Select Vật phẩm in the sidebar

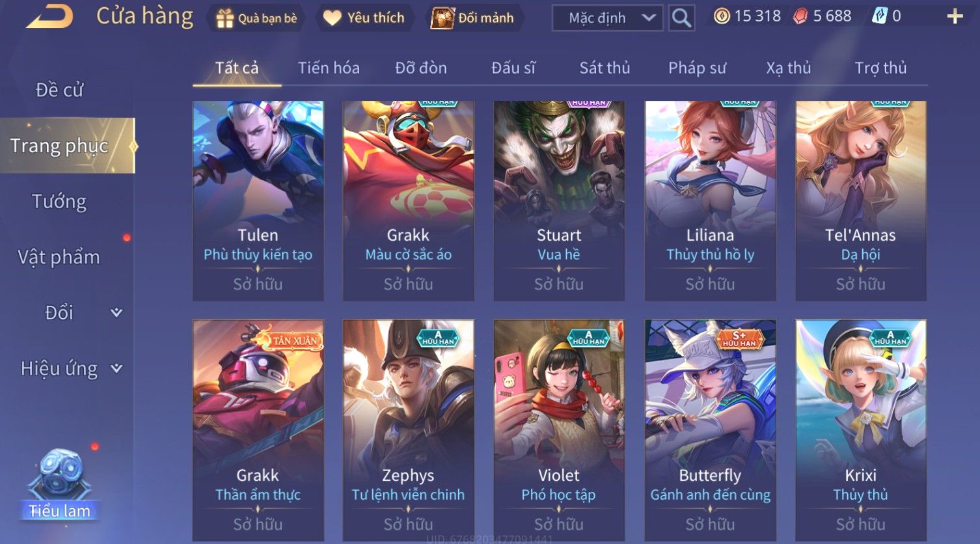click(59, 258)
